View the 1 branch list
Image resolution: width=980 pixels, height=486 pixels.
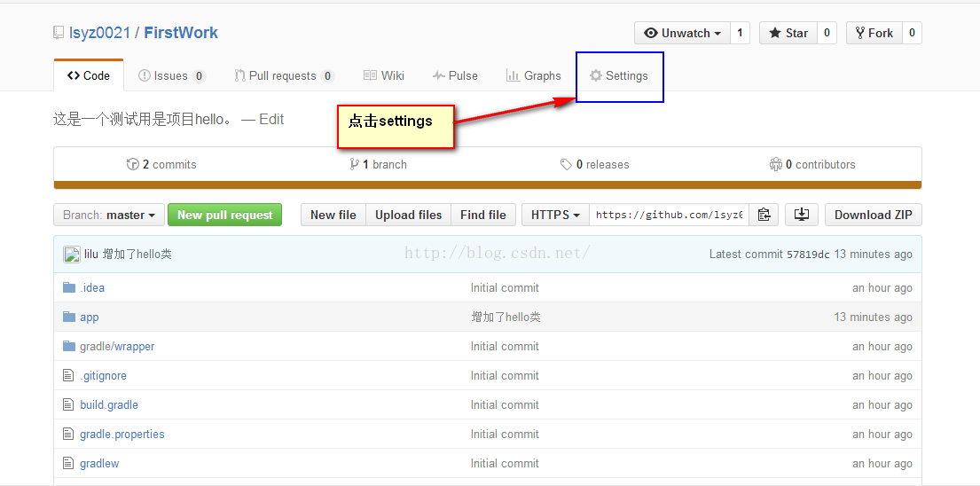click(x=378, y=164)
